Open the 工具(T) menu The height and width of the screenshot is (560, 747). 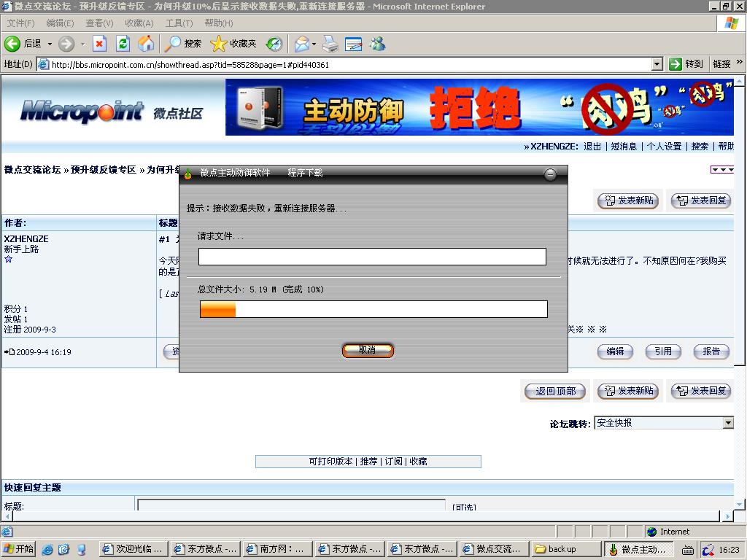coord(179,23)
